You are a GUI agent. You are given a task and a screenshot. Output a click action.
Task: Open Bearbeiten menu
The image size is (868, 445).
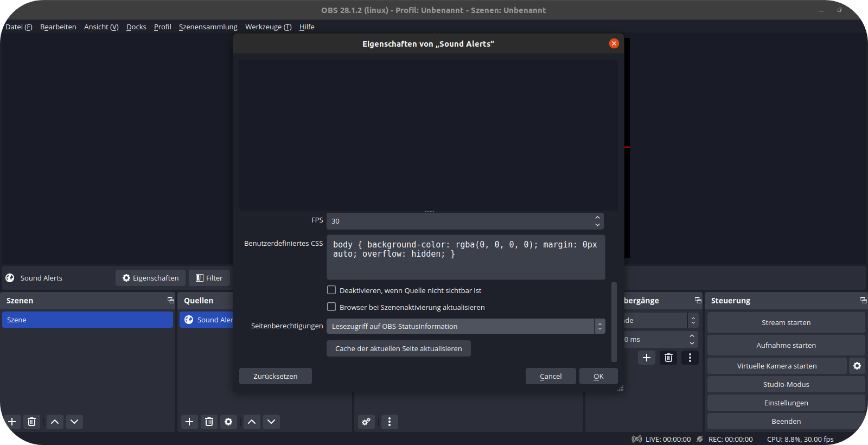[58, 27]
